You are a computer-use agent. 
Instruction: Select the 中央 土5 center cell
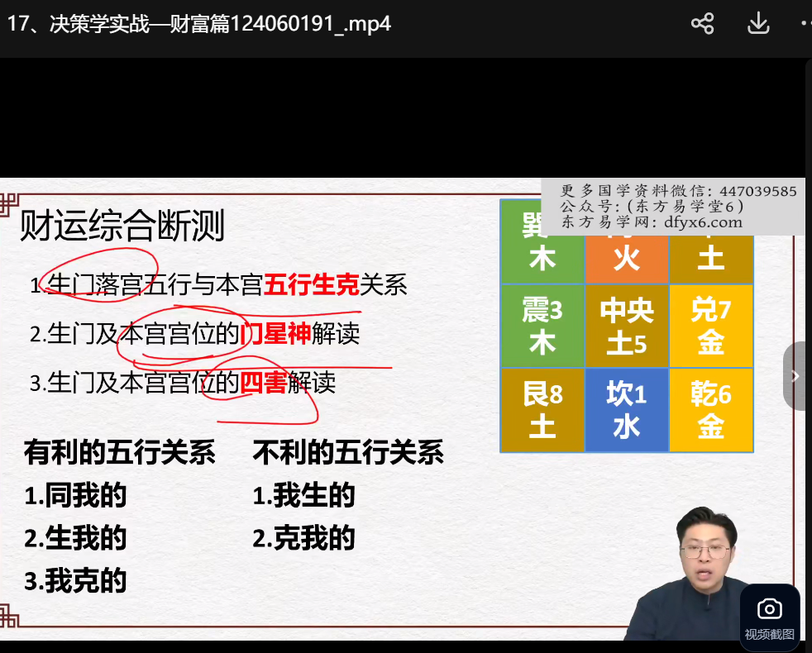click(627, 326)
